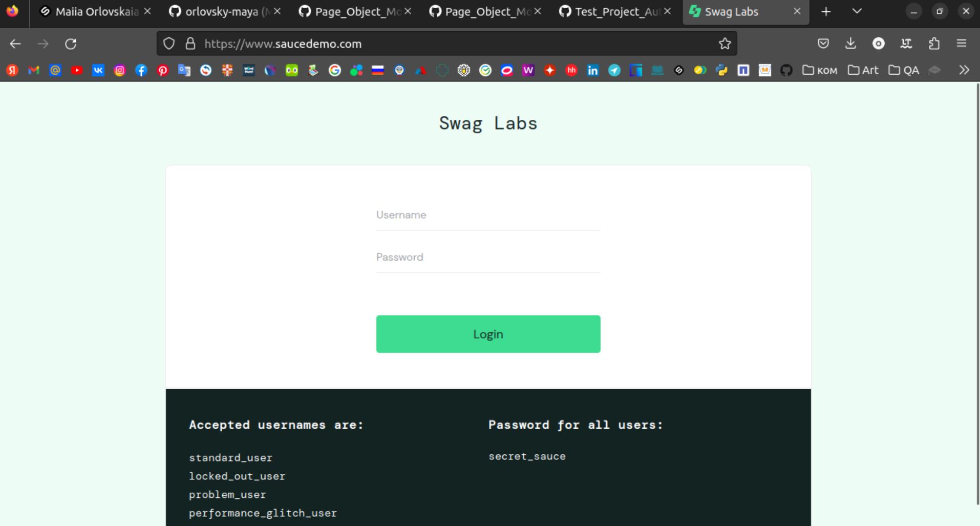Viewport: 980px width, 526px height.
Task: Open the YouTube bookmark
Action: click(x=77, y=70)
